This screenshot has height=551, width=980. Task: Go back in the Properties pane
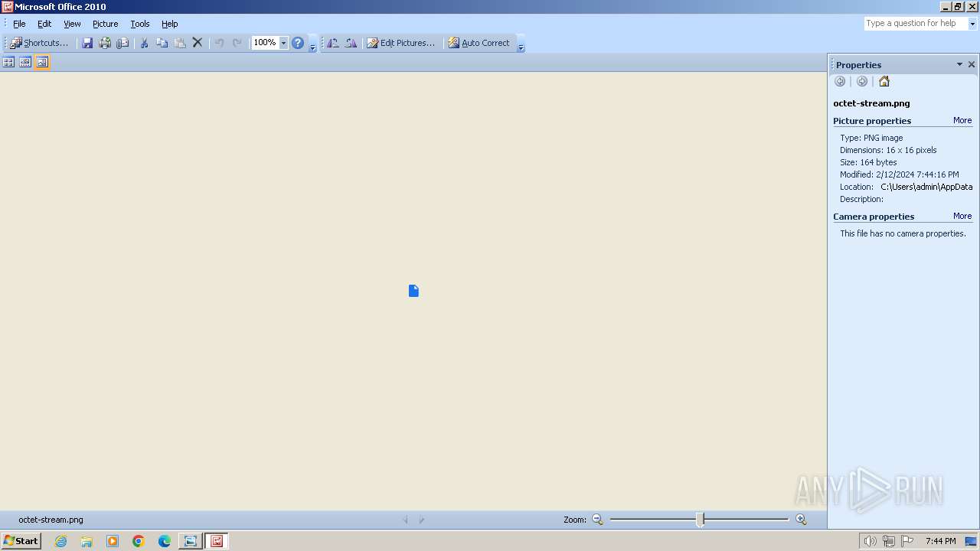click(840, 82)
